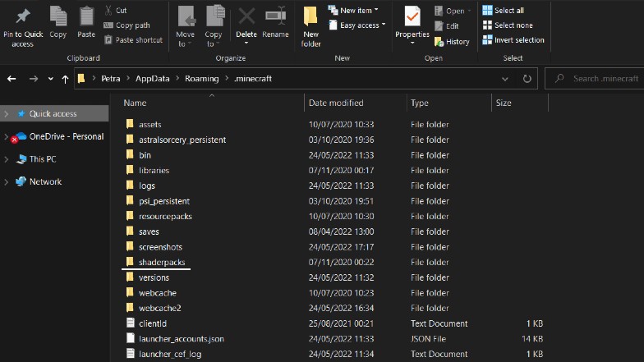Go up one folder level
Screen dimensions: 644x362
point(65,79)
